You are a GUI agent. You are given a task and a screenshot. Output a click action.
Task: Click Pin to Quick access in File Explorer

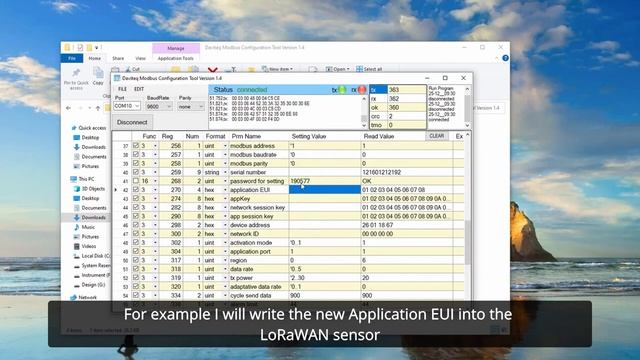click(x=76, y=78)
